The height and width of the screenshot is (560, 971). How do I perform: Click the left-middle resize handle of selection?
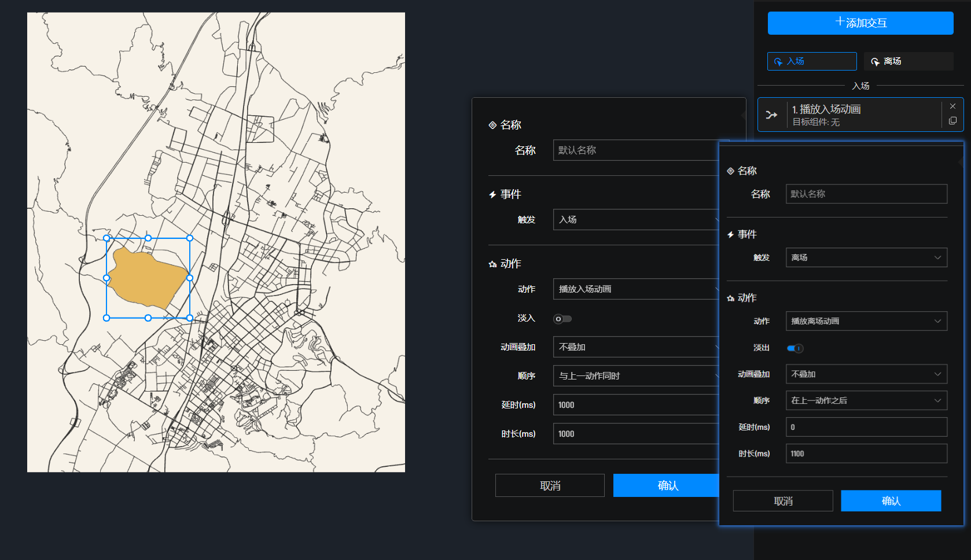click(106, 278)
